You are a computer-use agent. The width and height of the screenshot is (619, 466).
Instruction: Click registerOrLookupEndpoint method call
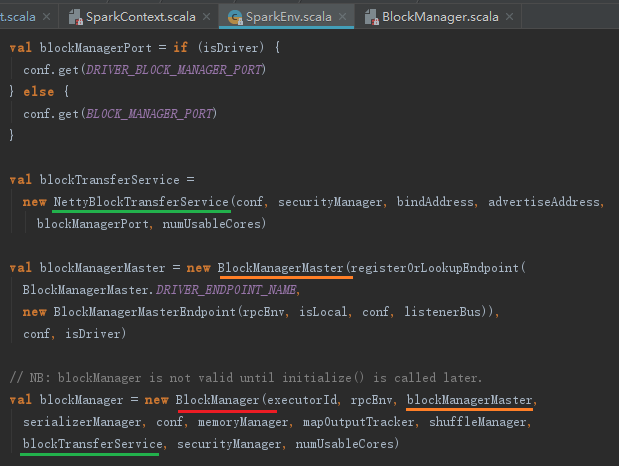coord(435,268)
